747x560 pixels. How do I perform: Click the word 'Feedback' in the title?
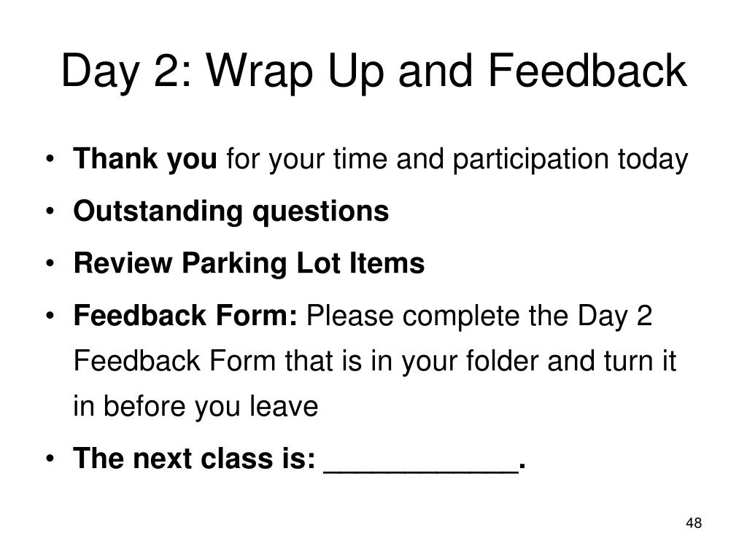[x=587, y=71]
